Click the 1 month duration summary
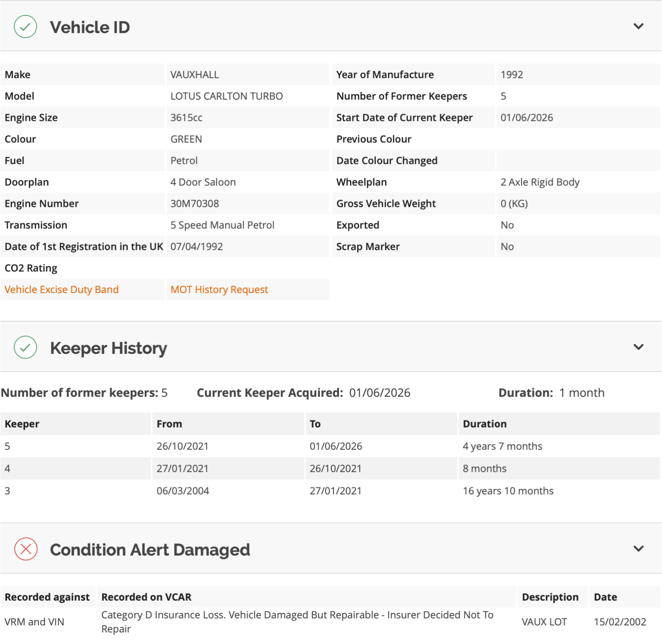The image size is (662, 644). [x=582, y=393]
